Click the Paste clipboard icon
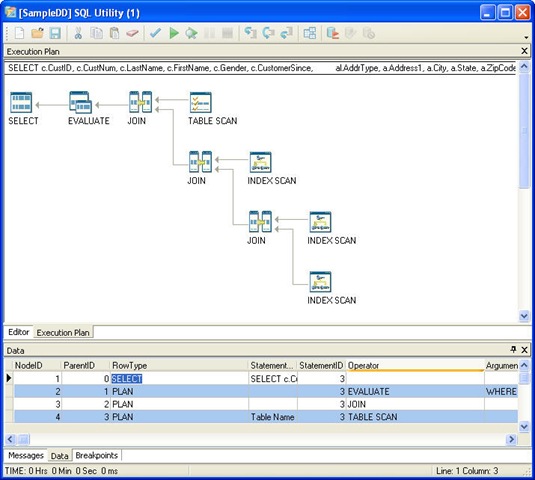 (x=115, y=33)
